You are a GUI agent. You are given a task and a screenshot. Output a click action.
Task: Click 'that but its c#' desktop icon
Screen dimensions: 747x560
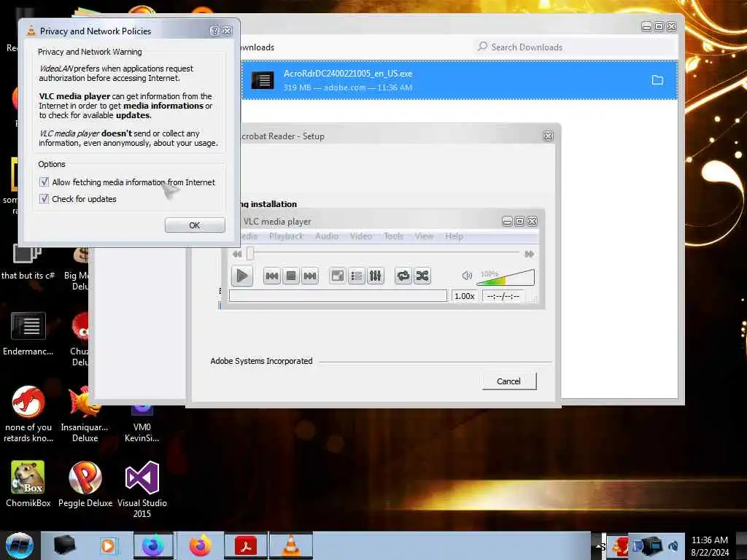coord(28,262)
